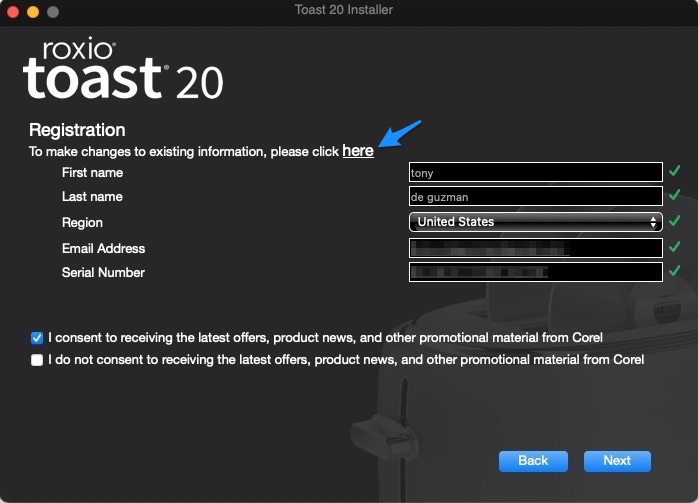Click the 'Region' label
The height and width of the screenshot is (503, 698).
coord(82,223)
